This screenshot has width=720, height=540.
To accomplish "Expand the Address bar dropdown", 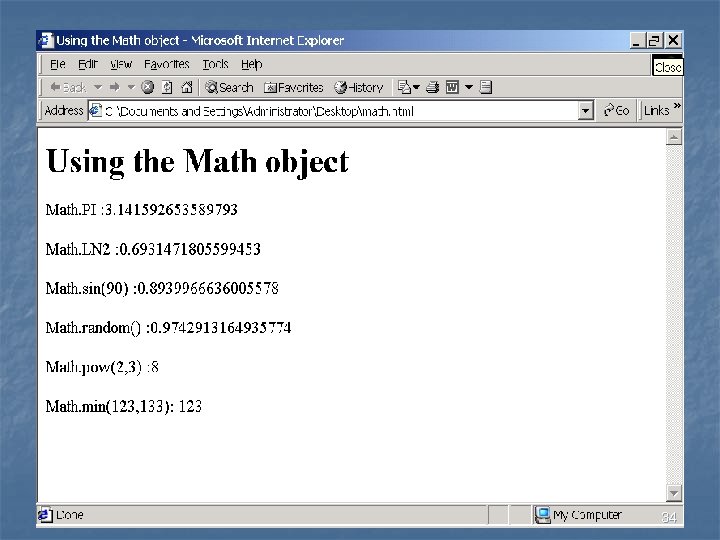I will point(585,111).
